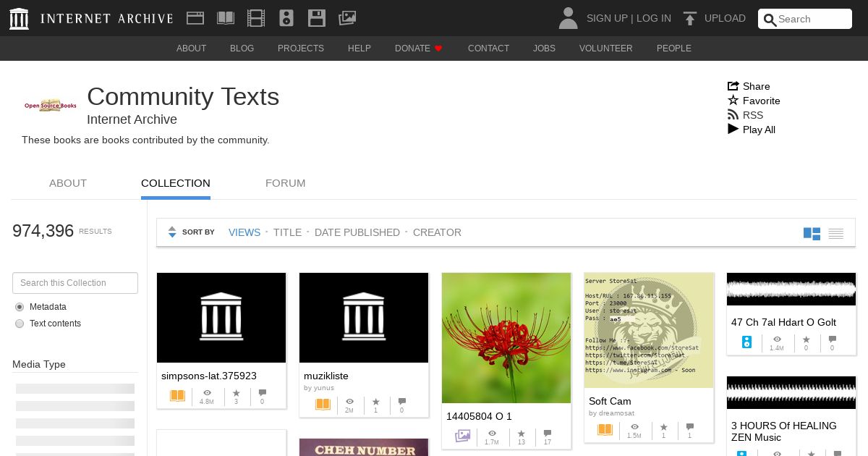Click the Open Source Books collection logo
This screenshot has height=456, width=868.
(50, 105)
